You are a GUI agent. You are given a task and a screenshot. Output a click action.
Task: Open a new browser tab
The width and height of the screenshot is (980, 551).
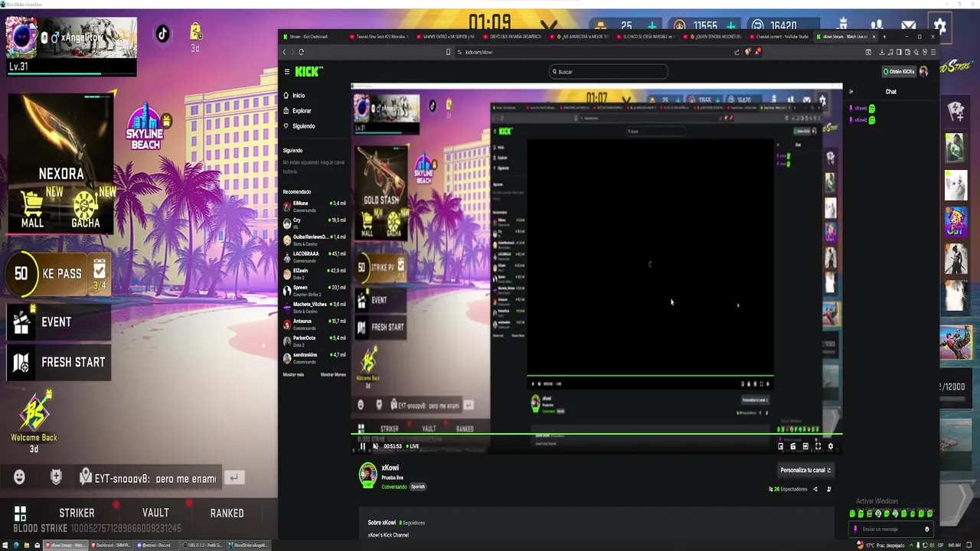point(884,37)
